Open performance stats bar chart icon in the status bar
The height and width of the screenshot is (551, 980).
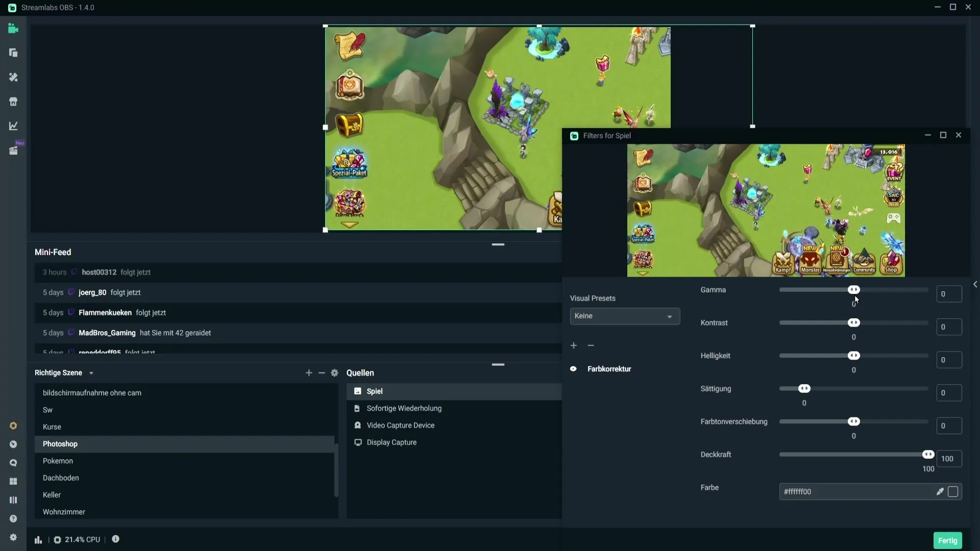click(x=38, y=540)
